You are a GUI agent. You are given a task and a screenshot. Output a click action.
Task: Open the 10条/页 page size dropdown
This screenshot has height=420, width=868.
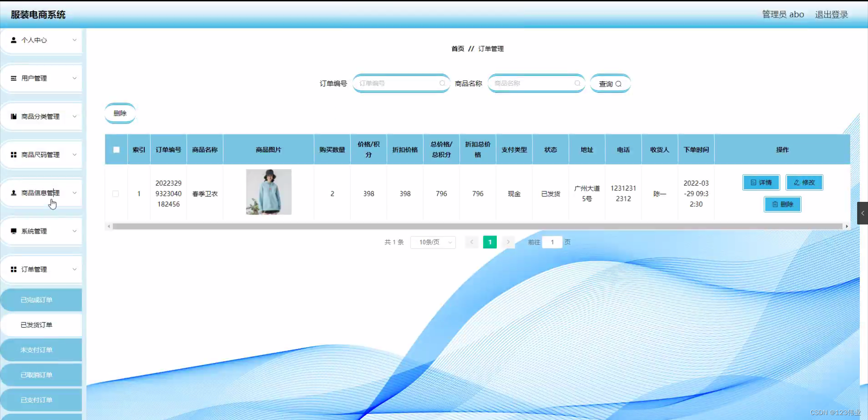pyautogui.click(x=432, y=242)
